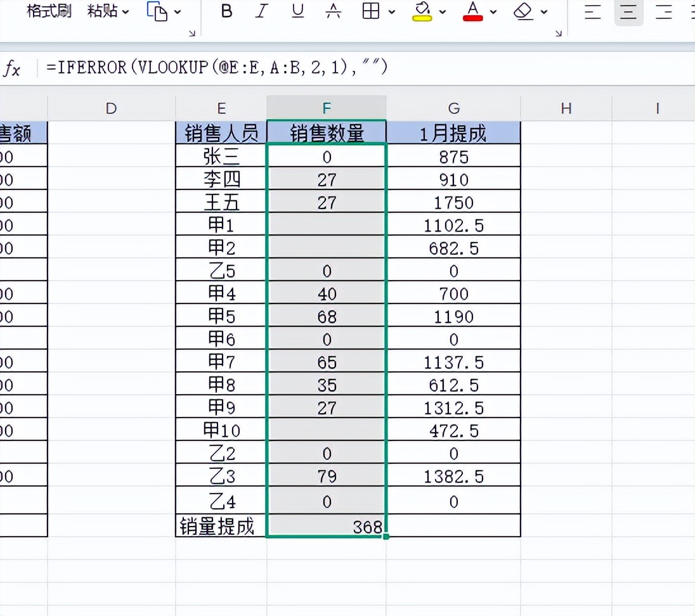The image size is (695, 616).
Task: Click the cell containing 张三
Action: click(221, 155)
